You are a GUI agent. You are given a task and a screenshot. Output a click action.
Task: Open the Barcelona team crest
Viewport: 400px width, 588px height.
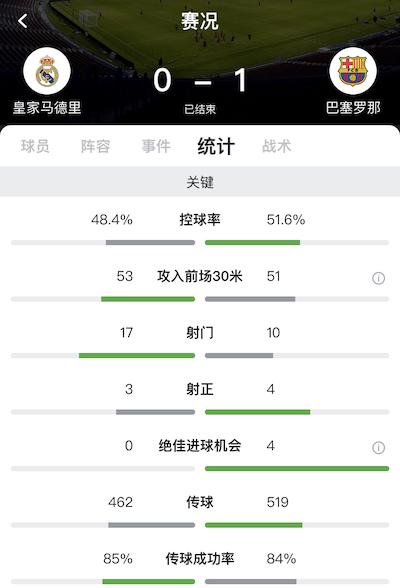click(353, 71)
